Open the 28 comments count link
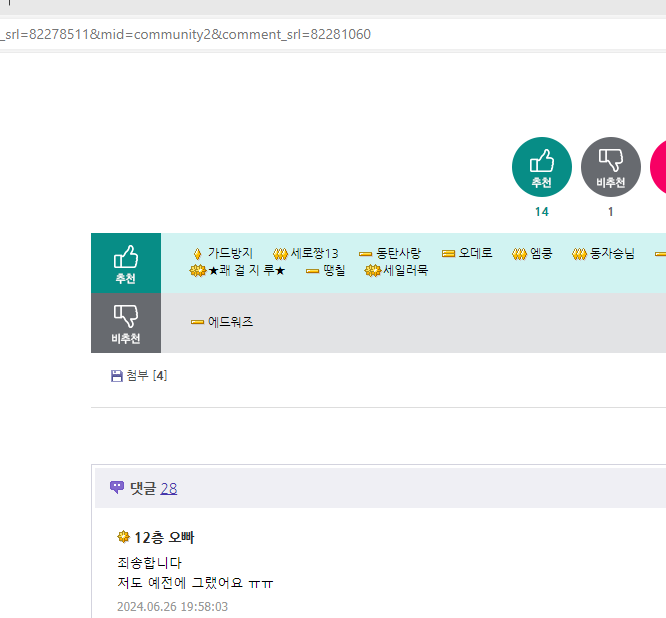The height and width of the screenshot is (618, 666). [169, 488]
